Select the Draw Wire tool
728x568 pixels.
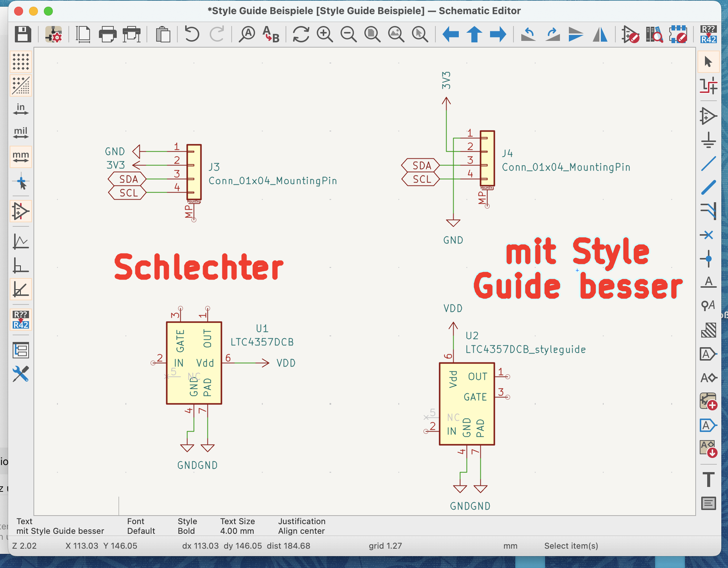tap(708, 164)
